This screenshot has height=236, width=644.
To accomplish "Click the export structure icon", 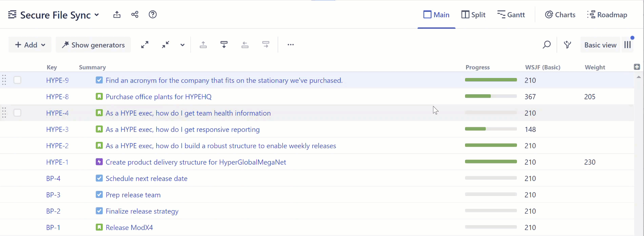I will [x=117, y=15].
